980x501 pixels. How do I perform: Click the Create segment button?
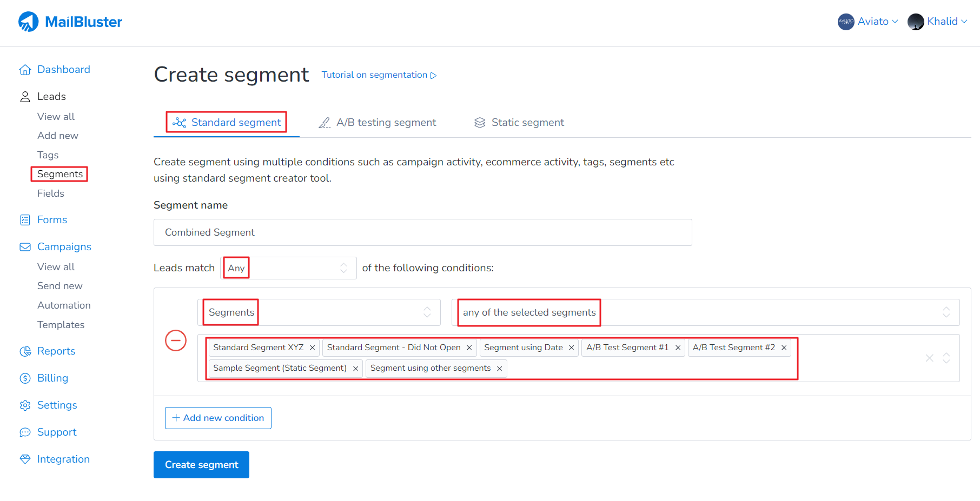coord(201,465)
